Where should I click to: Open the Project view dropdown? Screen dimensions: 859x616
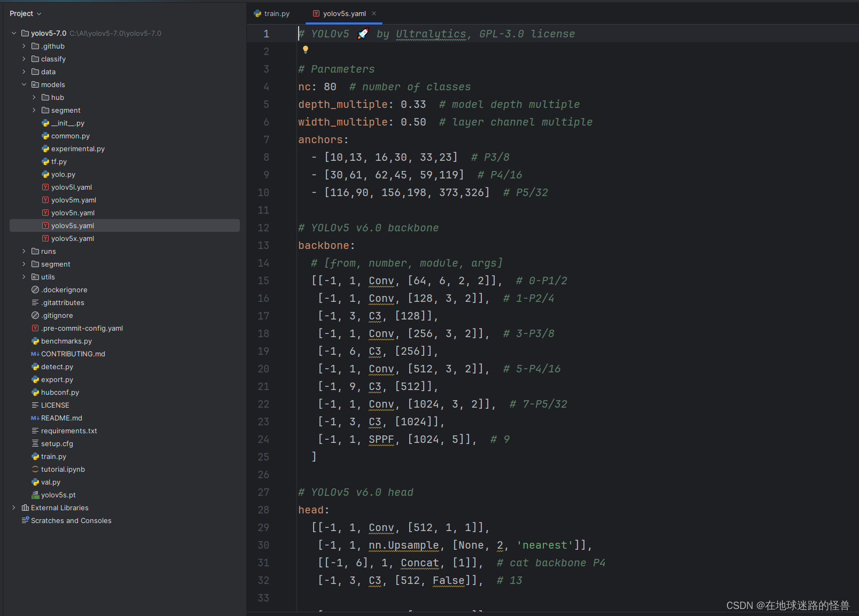25,13
